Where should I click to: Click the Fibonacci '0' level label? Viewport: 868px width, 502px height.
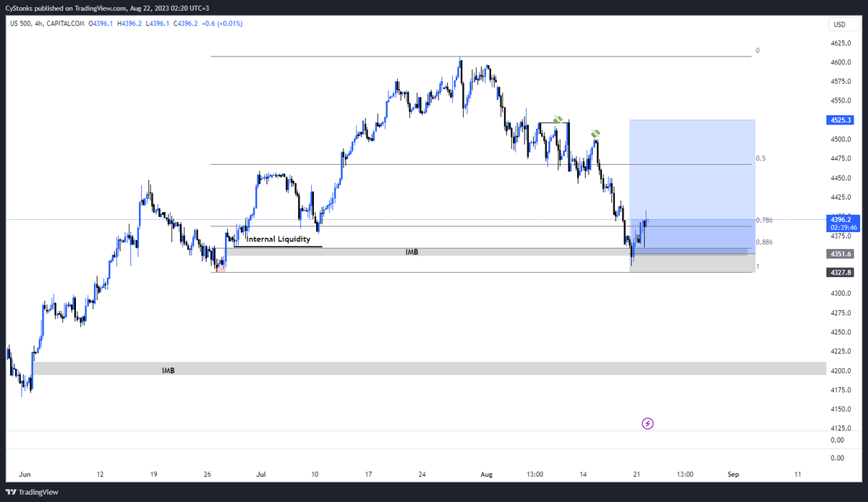(757, 51)
